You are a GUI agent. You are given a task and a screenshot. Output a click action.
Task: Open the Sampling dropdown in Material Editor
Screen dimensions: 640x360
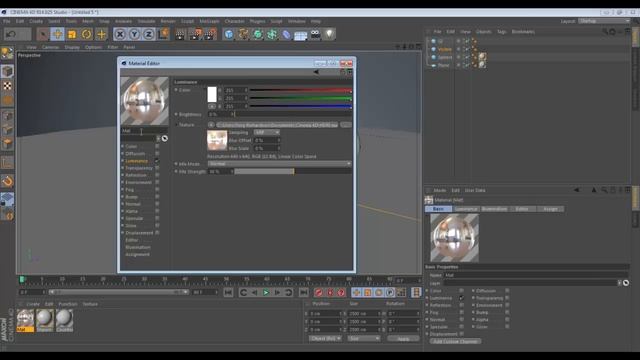coord(267,132)
